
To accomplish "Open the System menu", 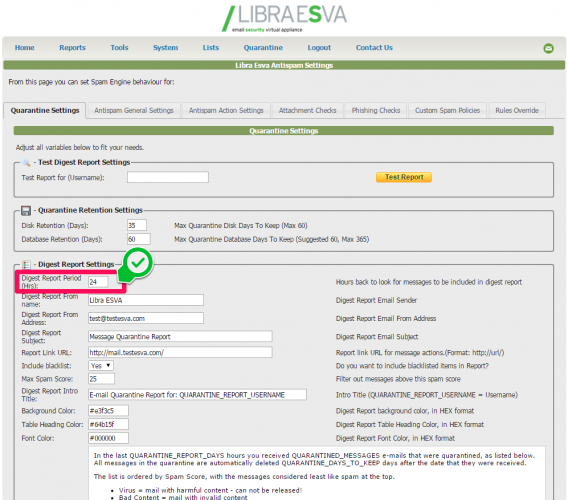I will (166, 47).
